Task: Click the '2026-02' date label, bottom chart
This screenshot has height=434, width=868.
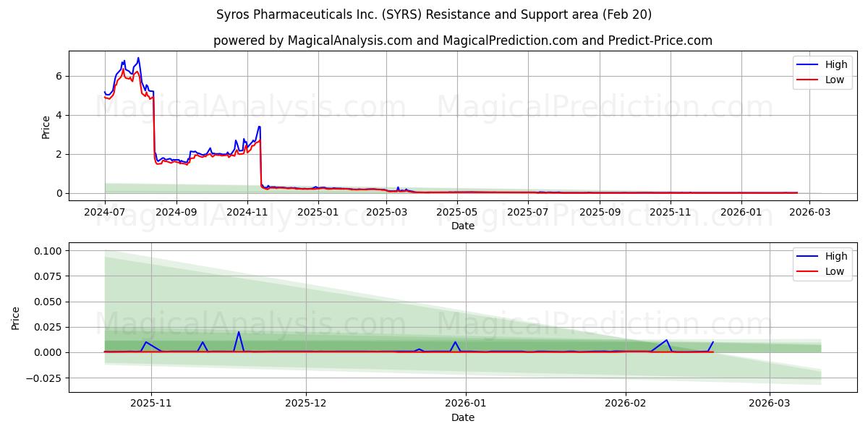Action: point(626,404)
